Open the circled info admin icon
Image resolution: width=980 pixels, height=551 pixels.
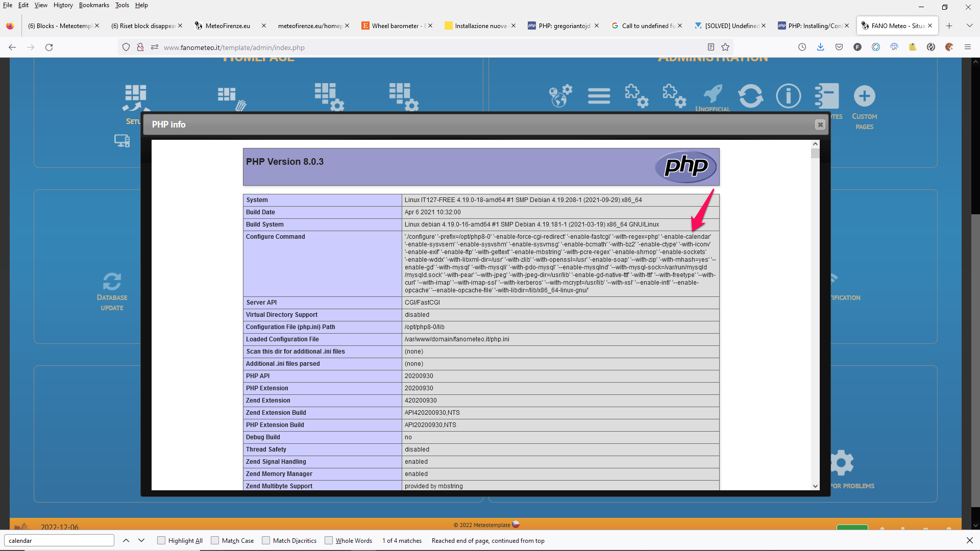789,96
